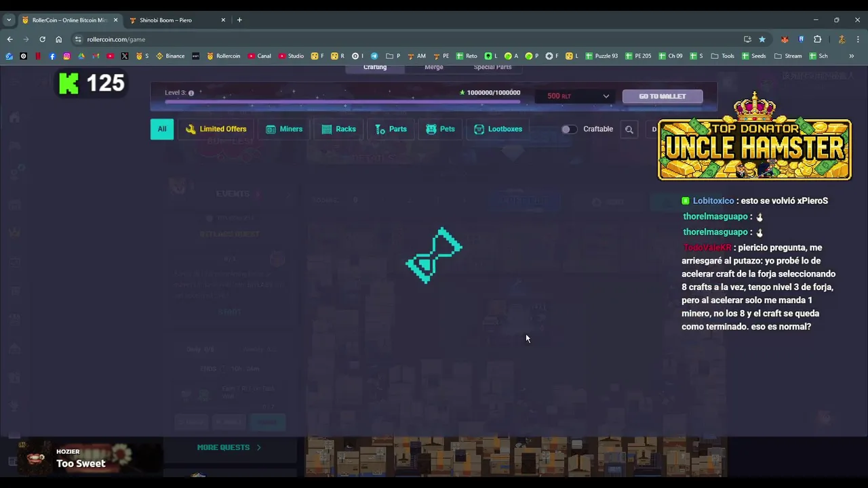Open the Extensions puzzle menu
This screenshot has width=868, height=488.
point(817,39)
